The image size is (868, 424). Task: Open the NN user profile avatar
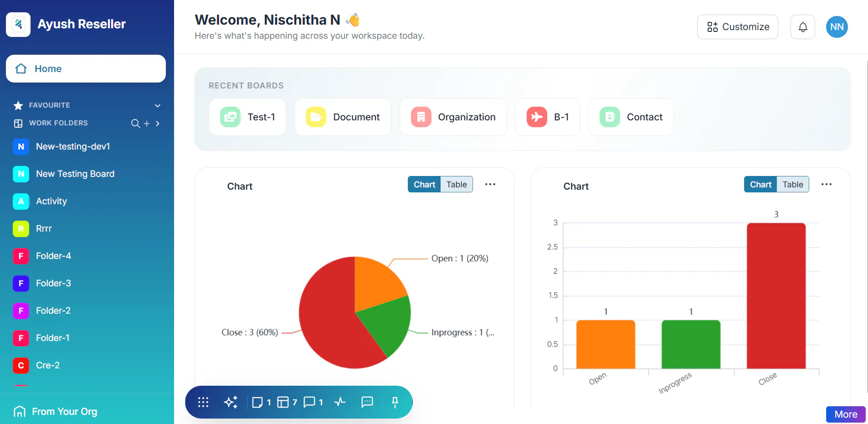837,27
